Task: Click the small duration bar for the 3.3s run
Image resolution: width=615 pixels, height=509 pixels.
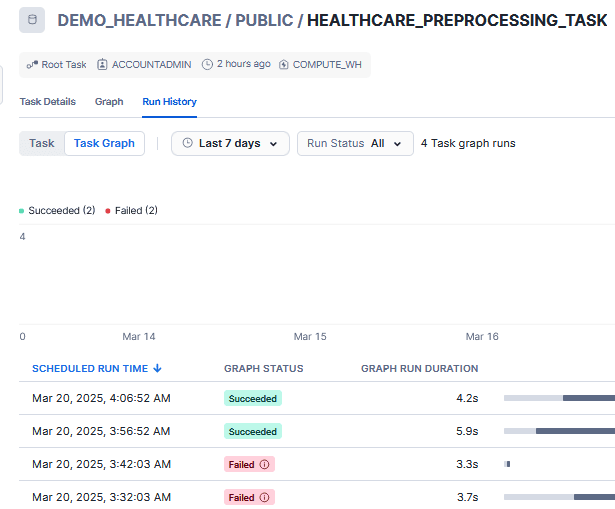Action: pyautogui.click(x=507, y=464)
